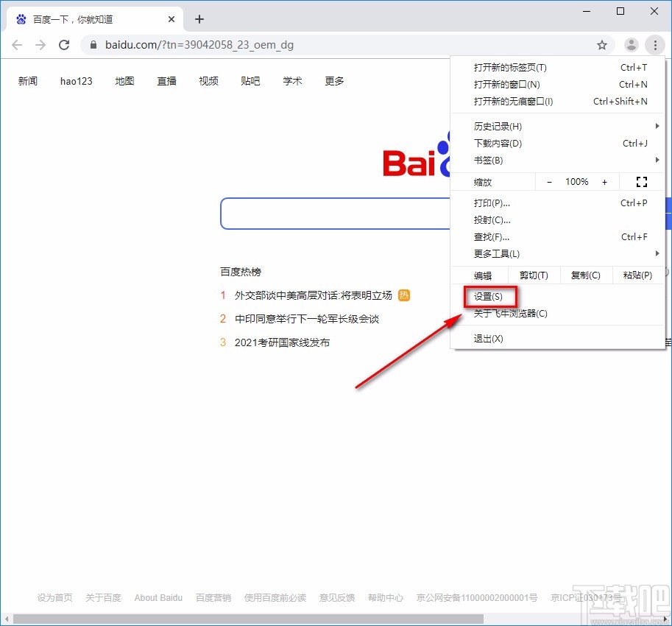Click the Baidu paw favicon on the tab
This screenshot has width=672, height=626.
tap(19, 18)
